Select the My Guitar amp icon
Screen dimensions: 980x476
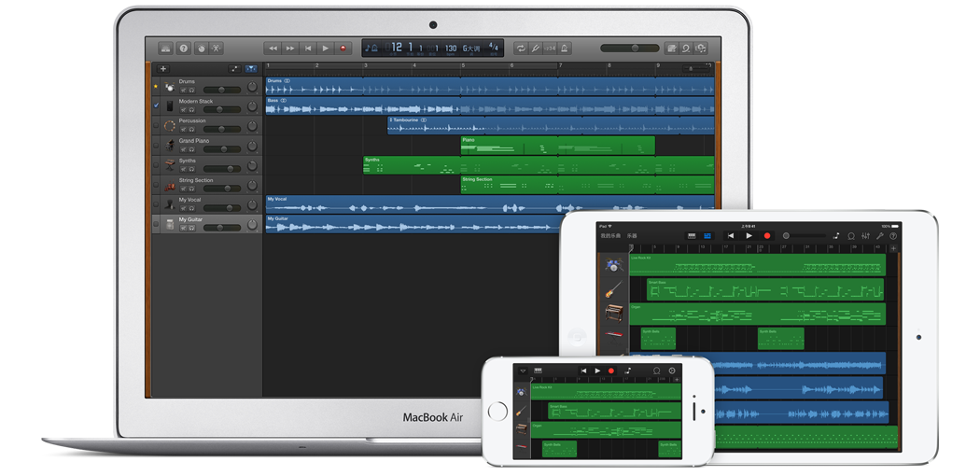(169, 224)
